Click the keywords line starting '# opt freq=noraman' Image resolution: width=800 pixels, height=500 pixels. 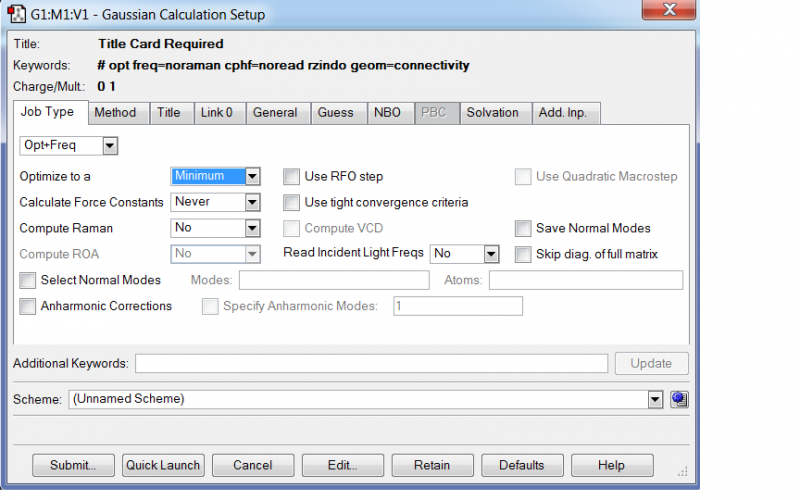pos(283,65)
